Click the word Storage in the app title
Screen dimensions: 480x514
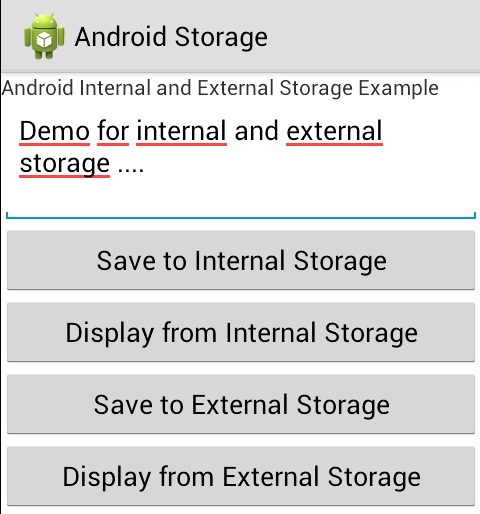coord(221,38)
